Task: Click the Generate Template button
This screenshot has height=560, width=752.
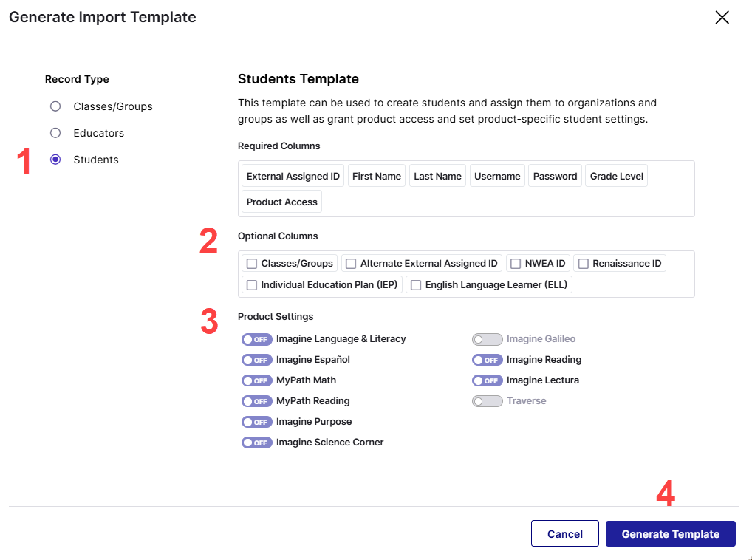Action: click(670, 534)
